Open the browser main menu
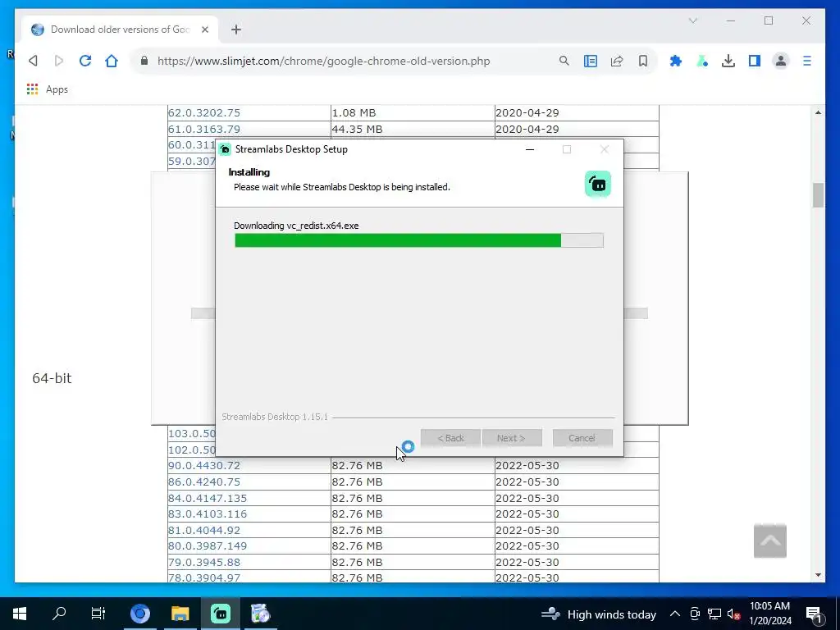840x630 pixels. click(x=807, y=61)
